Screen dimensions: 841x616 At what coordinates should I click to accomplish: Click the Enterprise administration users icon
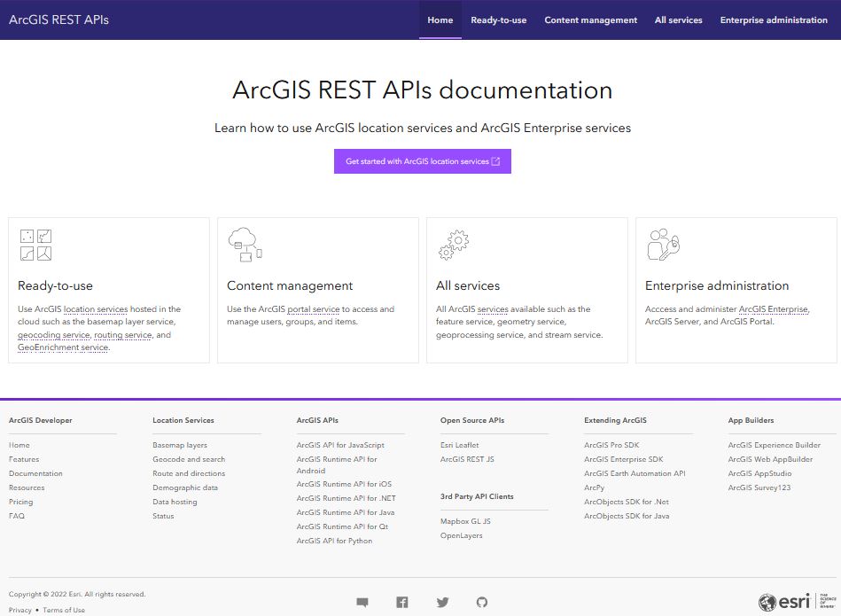tap(663, 245)
